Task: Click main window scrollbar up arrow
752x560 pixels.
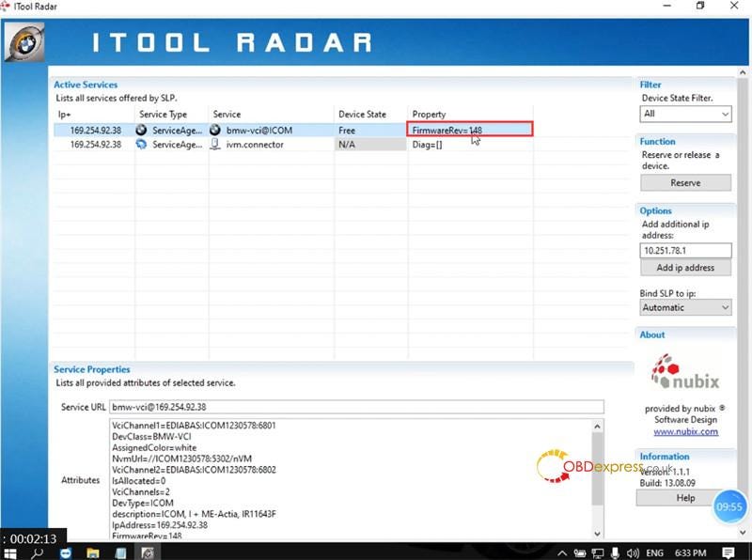Action: point(743,72)
